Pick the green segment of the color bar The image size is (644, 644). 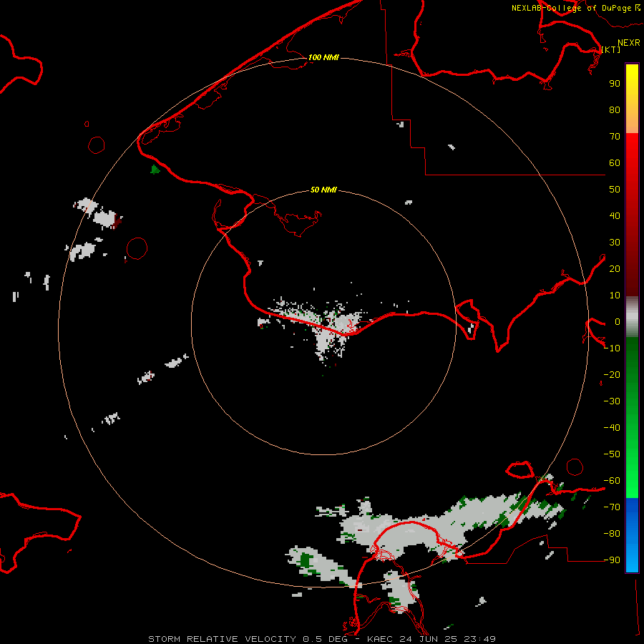tap(632, 418)
